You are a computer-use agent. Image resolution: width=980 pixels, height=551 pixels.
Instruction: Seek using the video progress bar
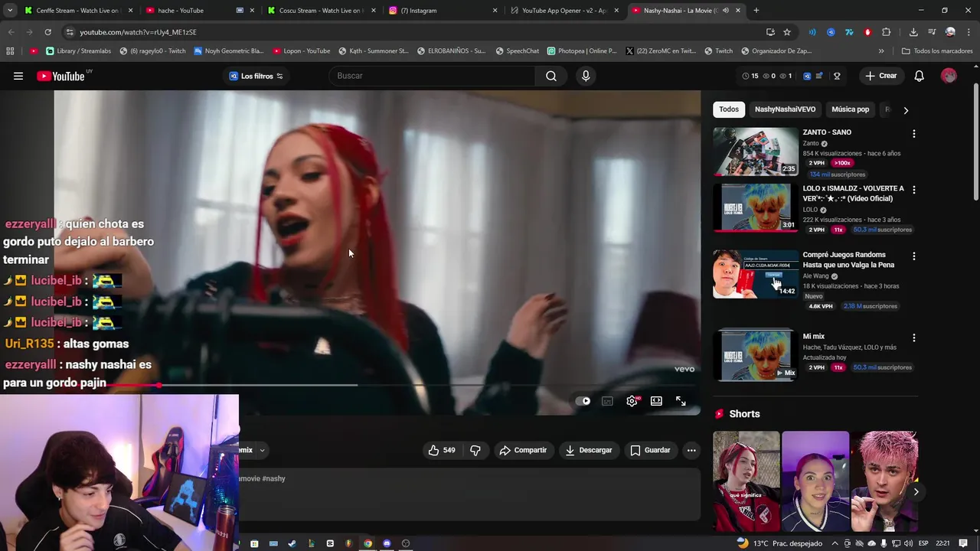(x=377, y=386)
